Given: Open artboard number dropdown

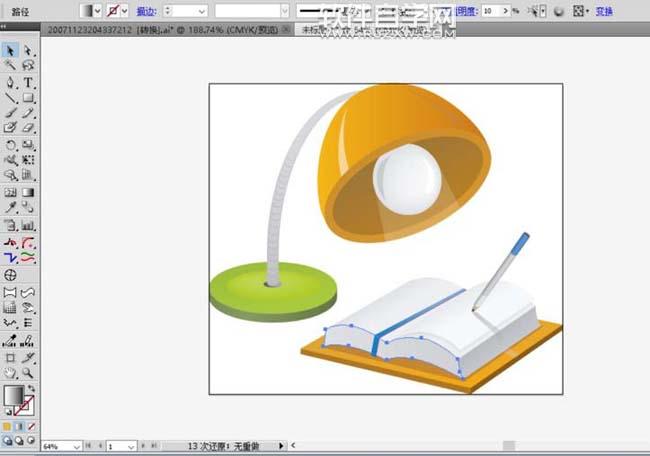Looking at the screenshot, I should tap(131, 446).
